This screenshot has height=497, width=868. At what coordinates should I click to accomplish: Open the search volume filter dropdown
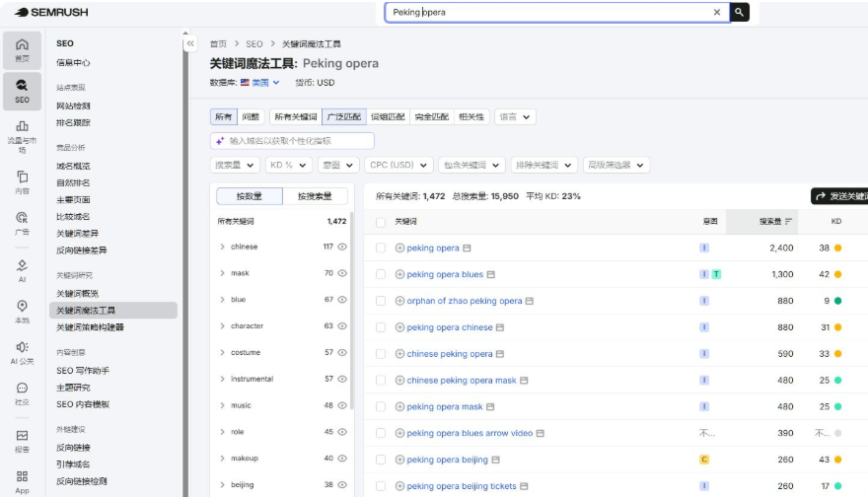[x=235, y=165]
